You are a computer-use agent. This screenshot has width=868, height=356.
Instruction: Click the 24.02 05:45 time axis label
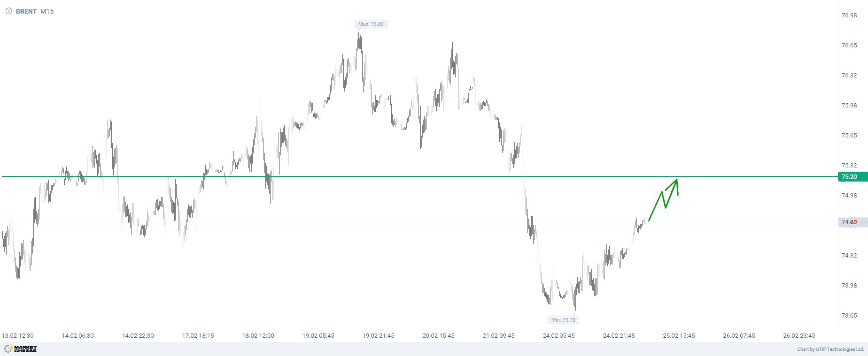559,336
